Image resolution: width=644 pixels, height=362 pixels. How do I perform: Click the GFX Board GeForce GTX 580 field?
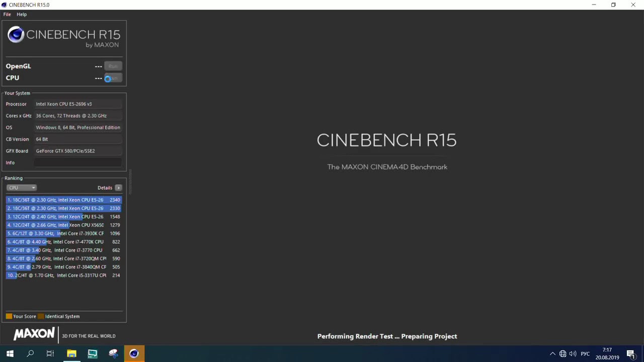tap(78, 151)
